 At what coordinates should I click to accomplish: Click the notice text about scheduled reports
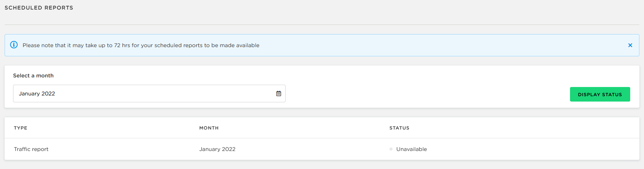tap(141, 45)
